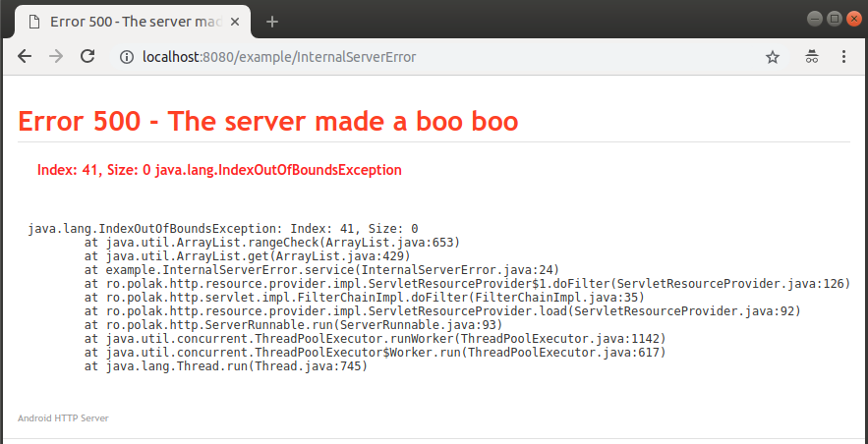Click the ThreadPoolExecutor$Worker.run trace line
Screen dimensions: 868x444
(x=375, y=353)
